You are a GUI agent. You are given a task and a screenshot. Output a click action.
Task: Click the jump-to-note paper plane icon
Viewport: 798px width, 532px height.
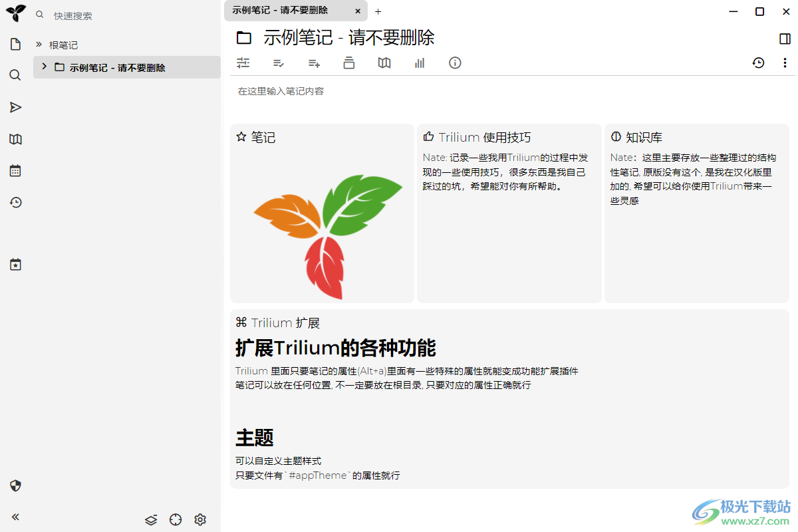15,107
